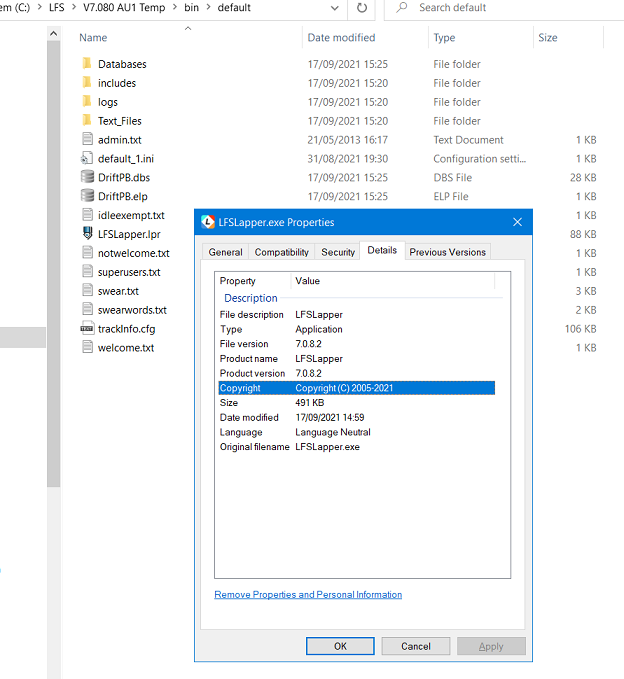Select the File version 7.0.8.2 row

(x=356, y=344)
